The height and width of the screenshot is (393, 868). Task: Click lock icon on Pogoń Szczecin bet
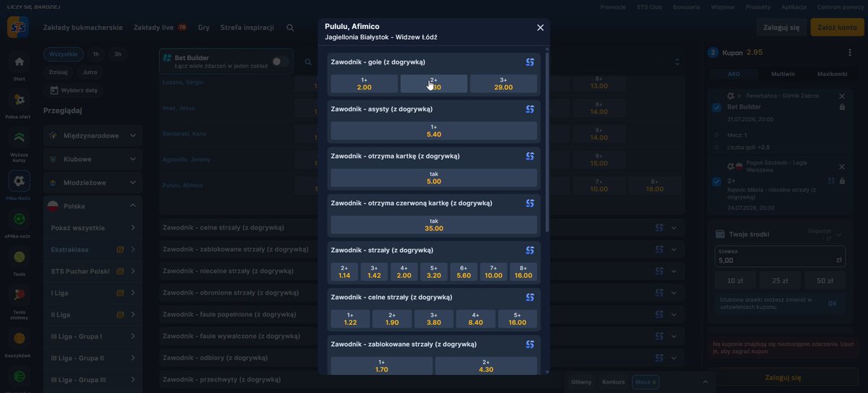coord(842,181)
